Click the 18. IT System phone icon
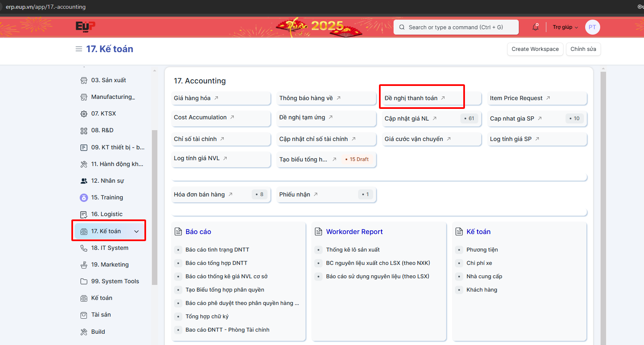644x345 pixels. (x=84, y=248)
